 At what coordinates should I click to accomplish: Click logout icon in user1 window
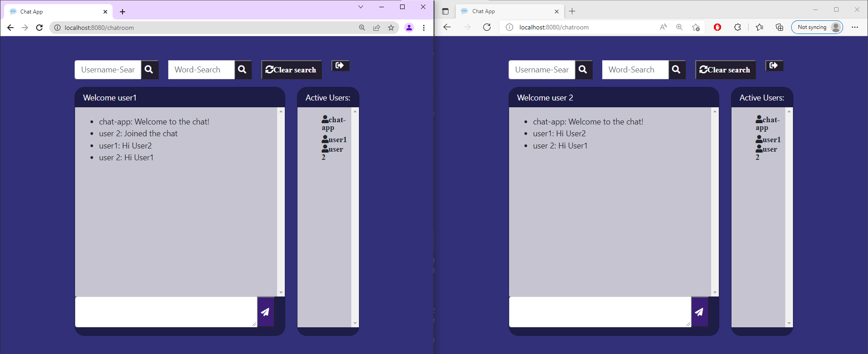click(x=340, y=66)
